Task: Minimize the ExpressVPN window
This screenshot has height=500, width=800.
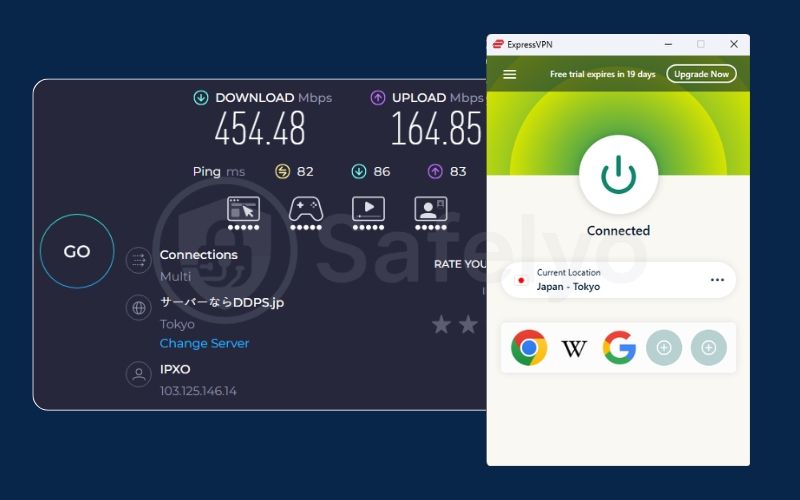Action: pos(668,44)
